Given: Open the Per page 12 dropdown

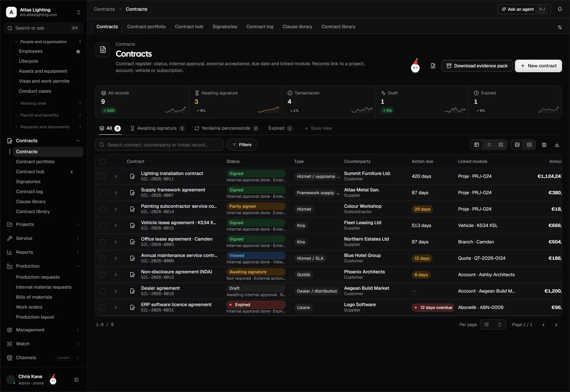Looking at the screenshot, I should pyautogui.click(x=493, y=325).
